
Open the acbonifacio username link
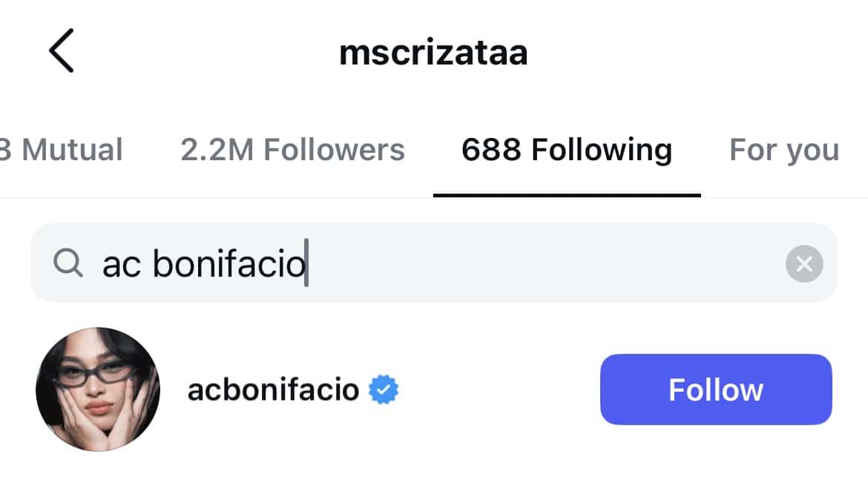[273, 389]
